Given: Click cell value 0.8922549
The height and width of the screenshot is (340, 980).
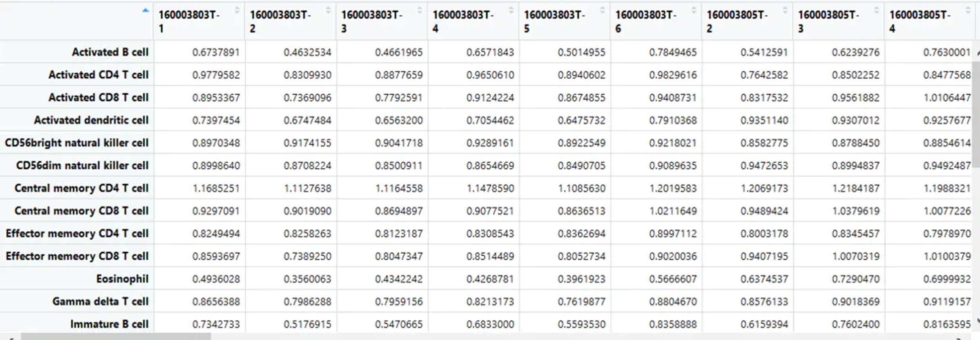Looking at the screenshot, I should (x=581, y=143).
